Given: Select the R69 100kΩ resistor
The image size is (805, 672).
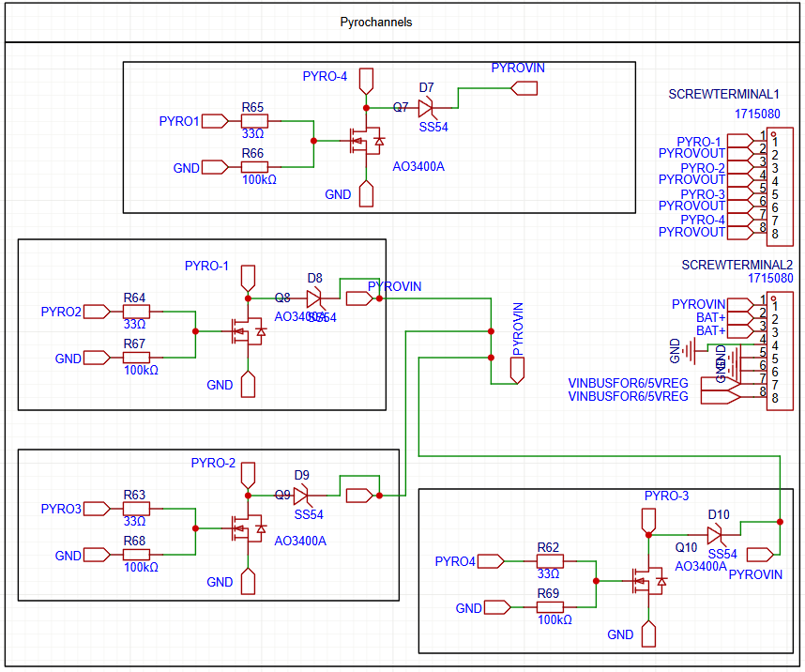Looking at the screenshot, I should (x=550, y=608).
